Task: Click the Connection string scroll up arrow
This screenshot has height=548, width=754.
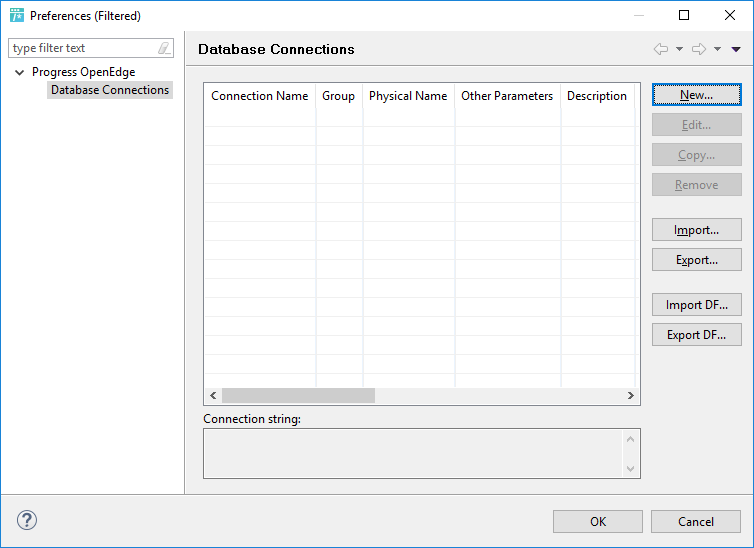Action: tap(630, 439)
